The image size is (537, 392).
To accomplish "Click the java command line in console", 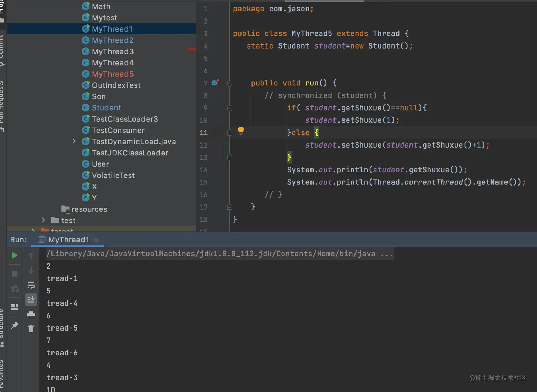I will pyautogui.click(x=219, y=254).
